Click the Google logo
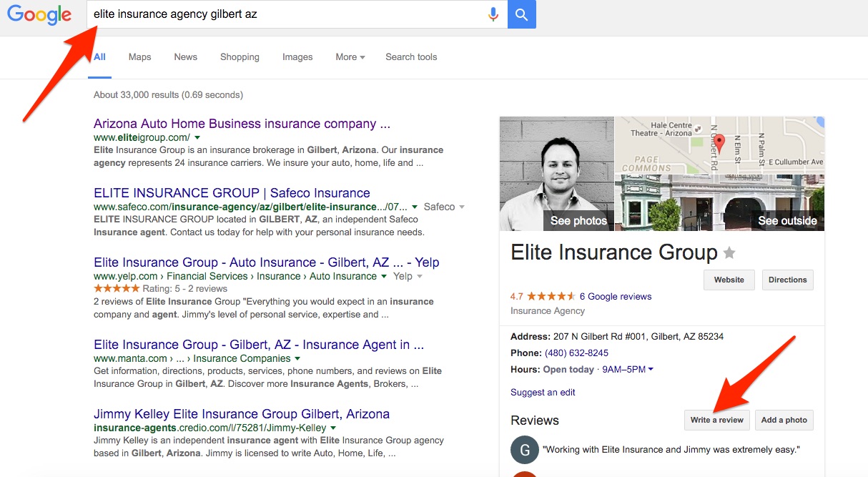 pos(41,14)
